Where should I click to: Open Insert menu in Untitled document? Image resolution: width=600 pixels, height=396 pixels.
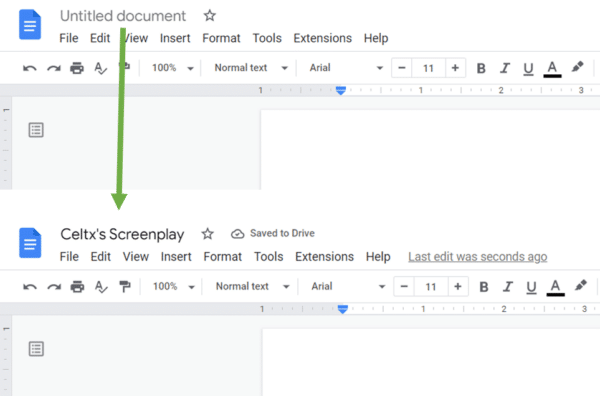coord(175,38)
